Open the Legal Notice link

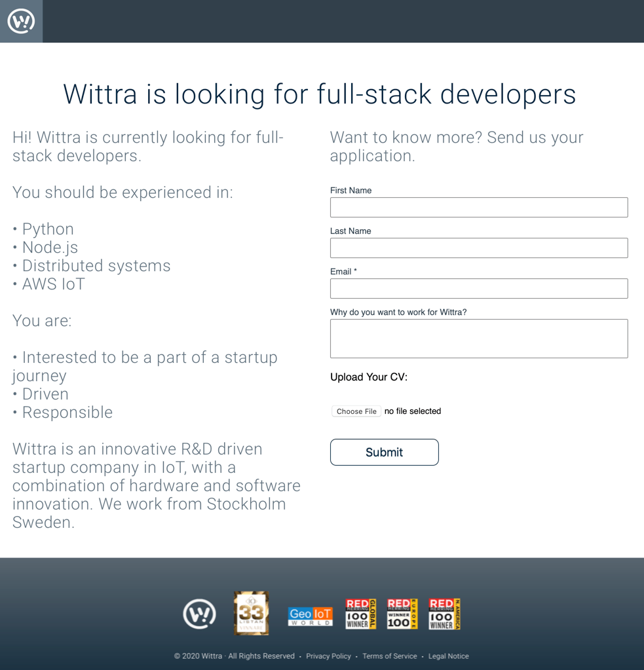coord(449,656)
